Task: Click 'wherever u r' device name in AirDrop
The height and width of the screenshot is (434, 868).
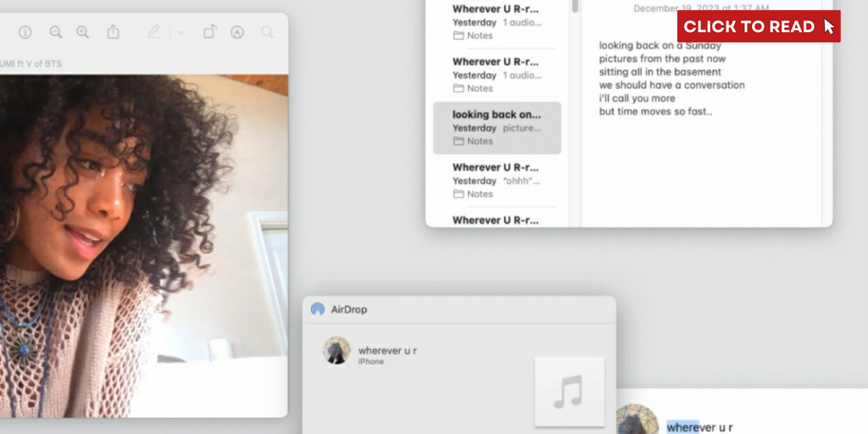Action: coord(387,350)
